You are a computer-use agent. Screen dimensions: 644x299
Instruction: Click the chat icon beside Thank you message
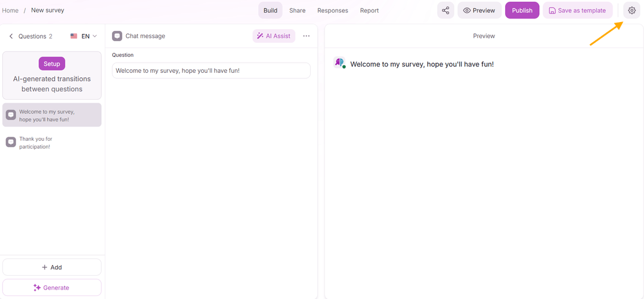tap(11, 142)
